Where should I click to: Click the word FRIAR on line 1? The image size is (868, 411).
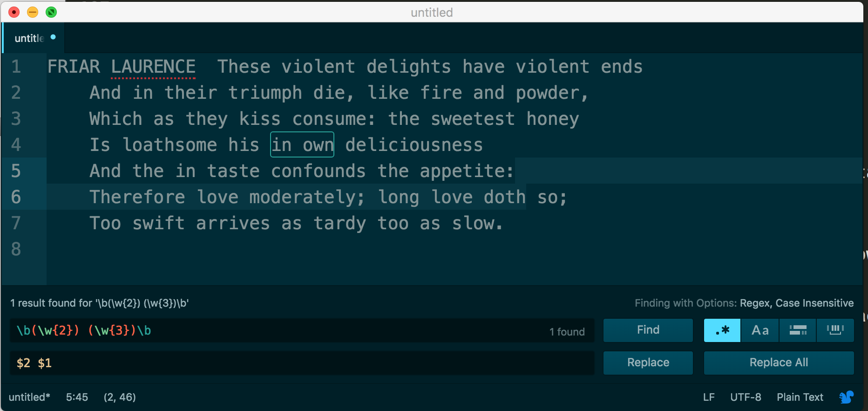click(x=74, y=67)
